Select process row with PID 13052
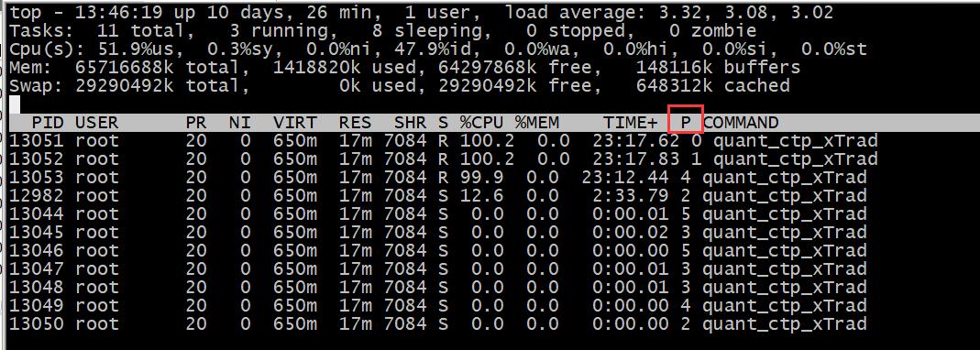Image resolution: width=980 pixels, height=350 pixels. coord(443,159)
